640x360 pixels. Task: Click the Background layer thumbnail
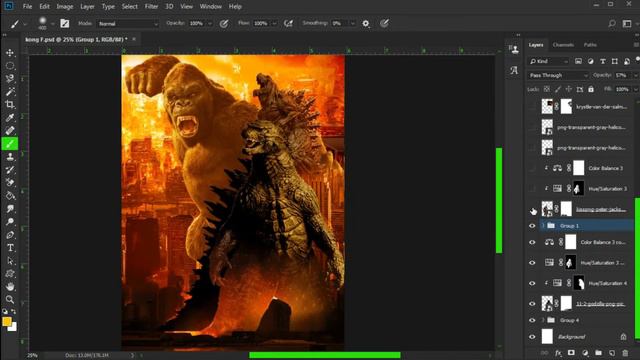(x=547, y=337)
